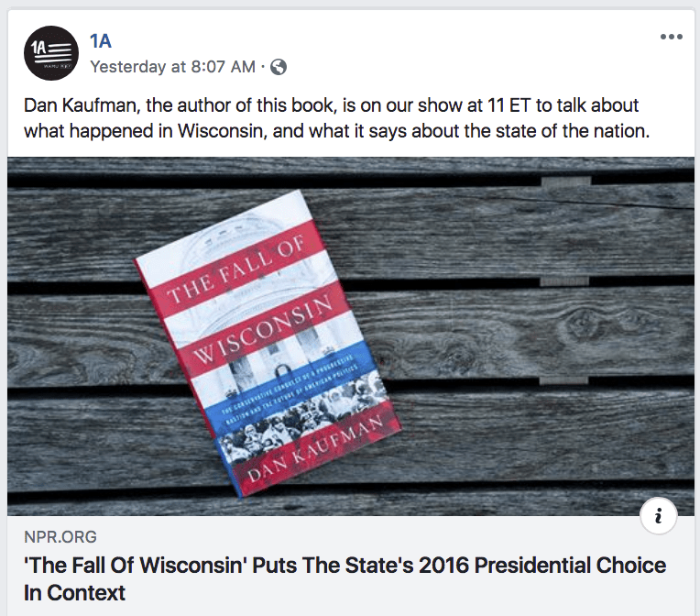The height and width of the screenshot is (616, 700).
Task: Click the 'Yesterday at 8:07 AM' timestamp
Action: [x=173, y=67]
